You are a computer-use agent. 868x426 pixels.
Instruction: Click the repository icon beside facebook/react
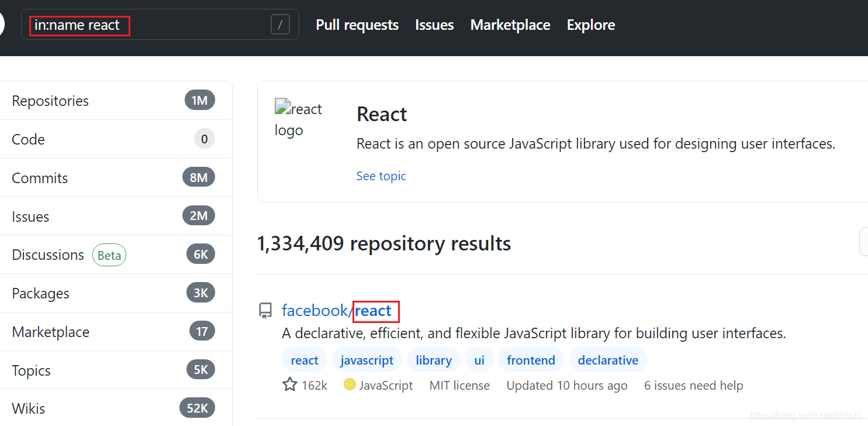coord(265,311)
